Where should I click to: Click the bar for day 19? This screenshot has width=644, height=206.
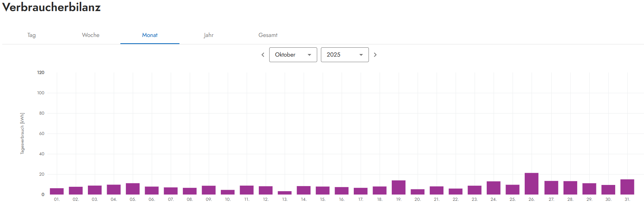398,188
